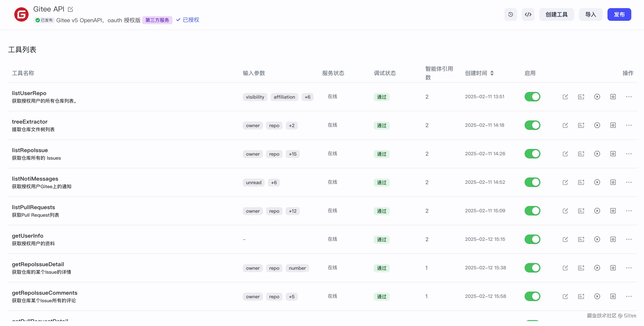The image size is (644, 326).
Task: Click the star-box icon for listRepoIssue
Action: (x=613, y=154)
